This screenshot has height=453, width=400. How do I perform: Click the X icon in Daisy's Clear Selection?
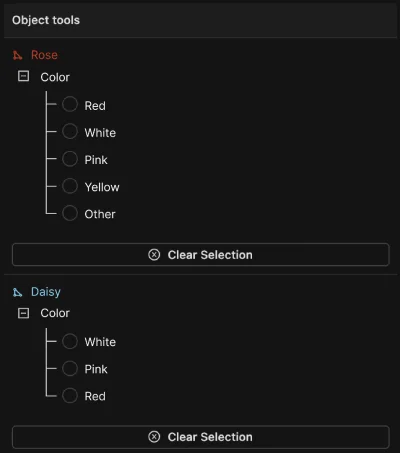coord(154,437)
